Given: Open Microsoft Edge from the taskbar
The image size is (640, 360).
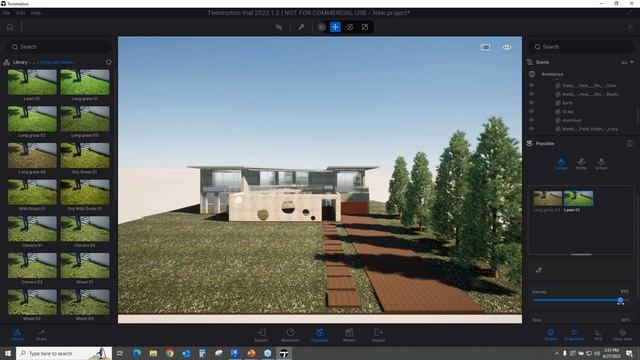Looking at the screenshot, I should tap(137, 353).
